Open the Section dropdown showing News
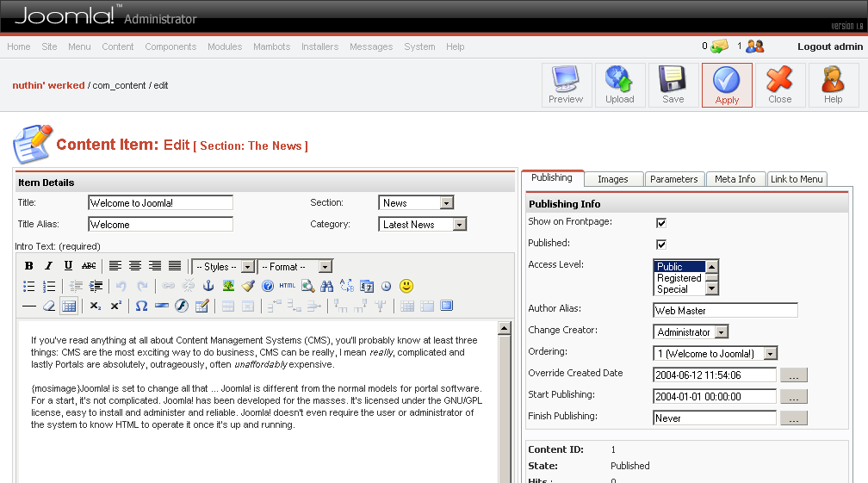 click(x=416, y=203)
